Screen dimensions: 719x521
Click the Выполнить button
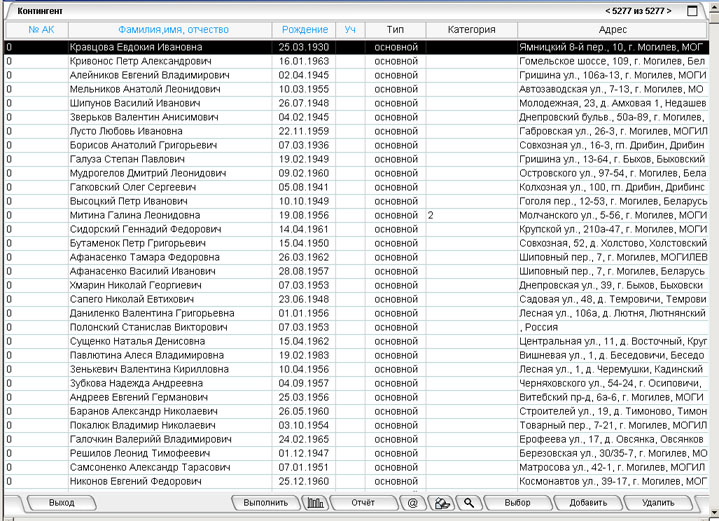[265, 503]
